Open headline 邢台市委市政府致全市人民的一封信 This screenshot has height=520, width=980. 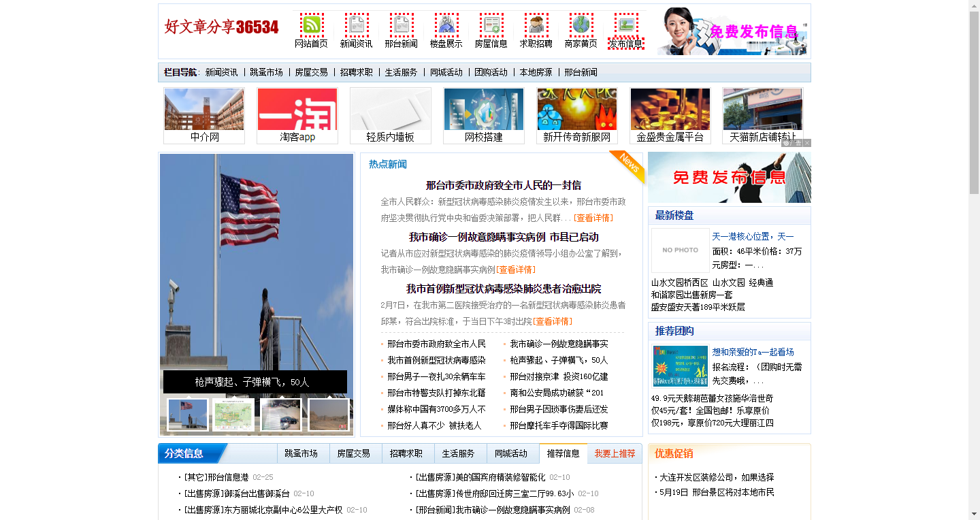pyautogui.click(x=503, y=185)
